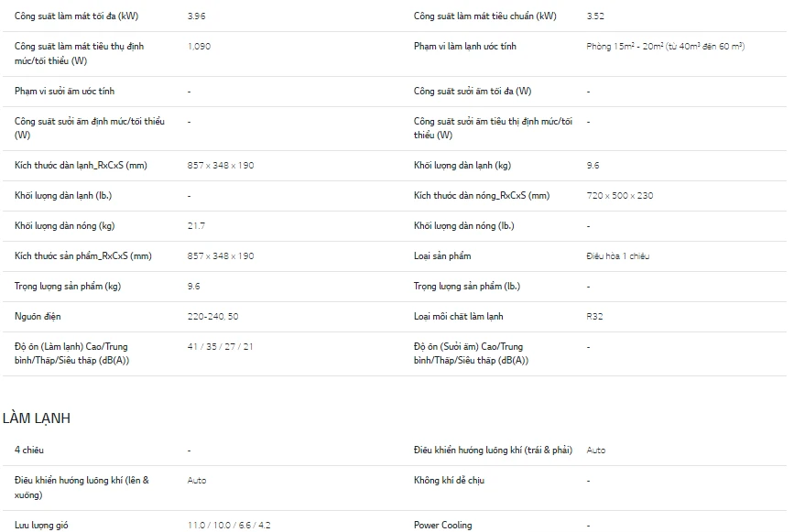This screenshot has height=532, width=794.
Task: Click the 'Điều hòa 1 chiều' product type value
Action: point(618,256)
